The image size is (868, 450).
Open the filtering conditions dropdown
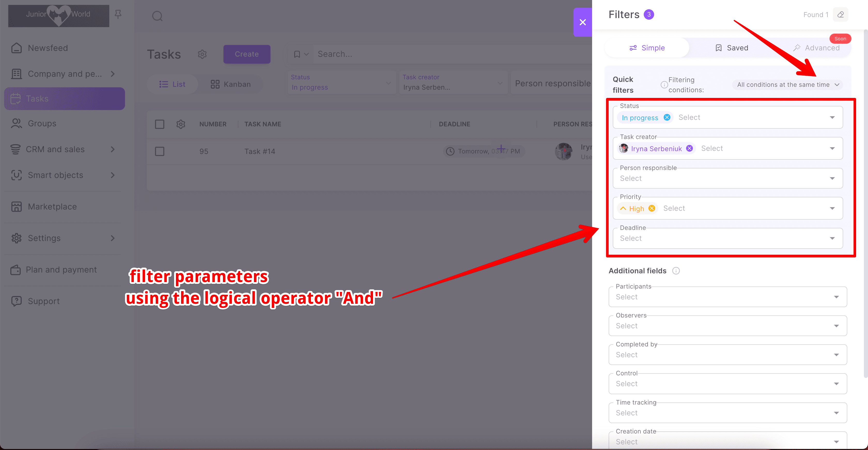coord(787,84)
